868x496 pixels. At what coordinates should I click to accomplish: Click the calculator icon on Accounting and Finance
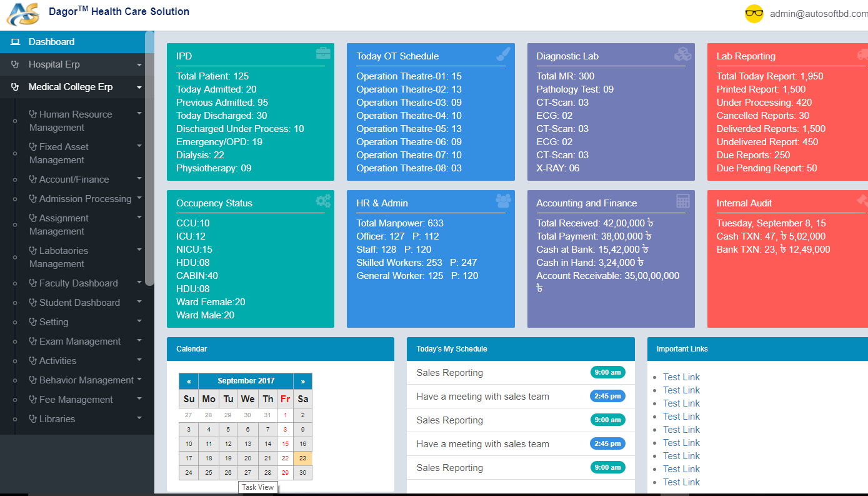click(683, 201)
